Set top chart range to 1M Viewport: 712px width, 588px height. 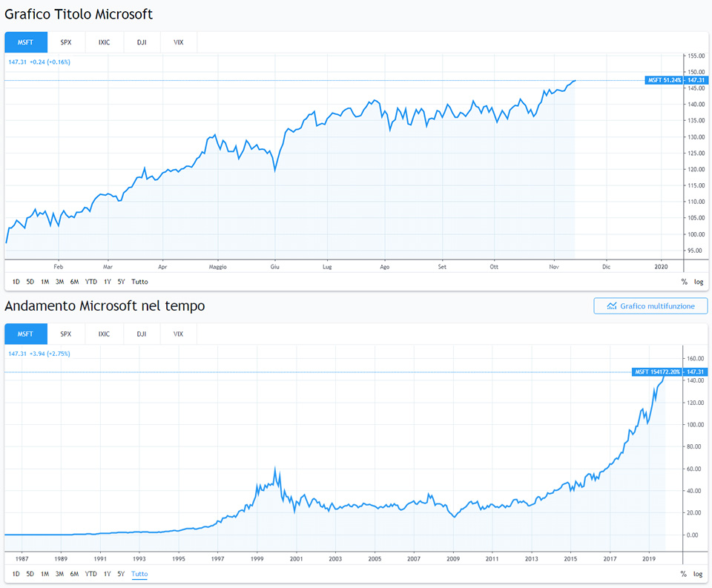click(x=45, y=282)
